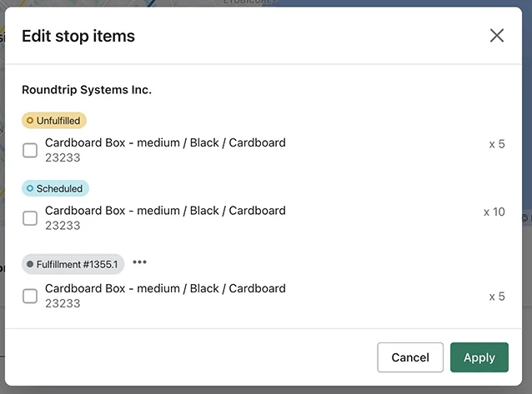
Task: Click the Cancel button
Action: pyautogui.click(x=410, y=357)
